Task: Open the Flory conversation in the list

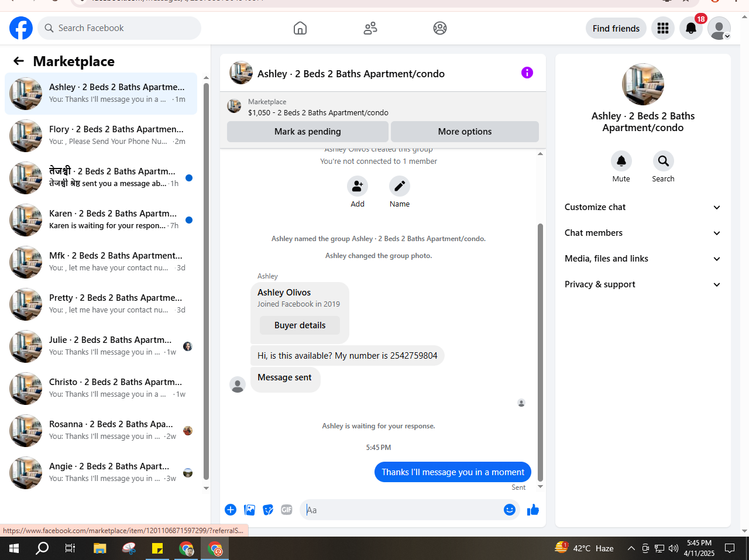Action: click(x=101, y=136)
